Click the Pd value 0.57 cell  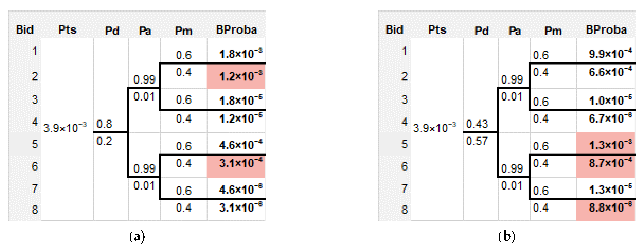coord(477,141)
